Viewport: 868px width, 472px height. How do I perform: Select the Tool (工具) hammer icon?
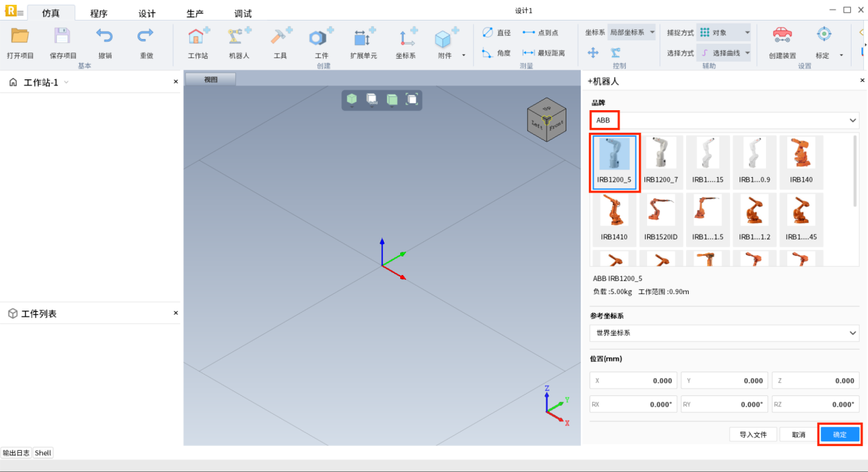click(x=280, y=38)
